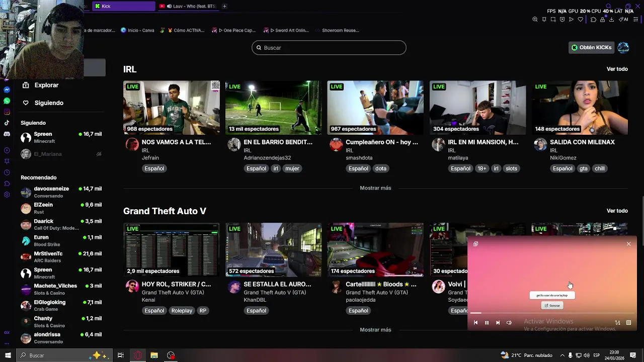This screenshot has height=362, width=644.
Task: Open Messenger in the browser sidebar
Action: pos(7,89)
